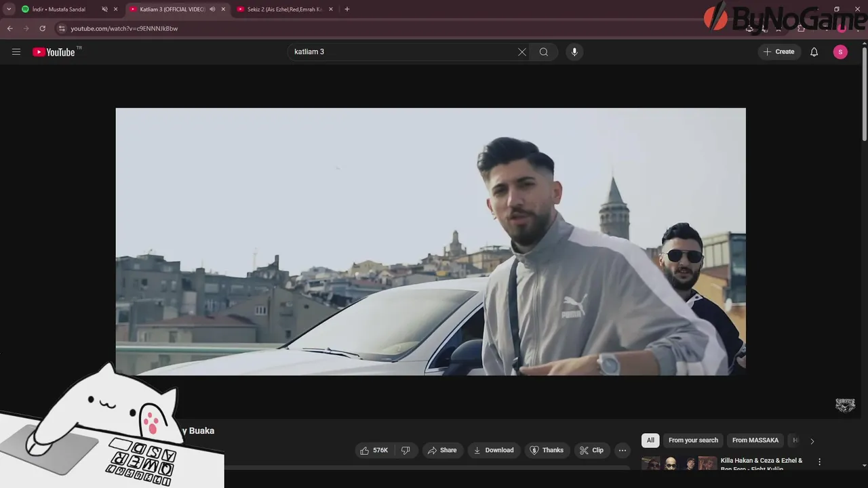
Task: Open the account avatar menu
Action: pyautogui.click(x=840, y=52)
